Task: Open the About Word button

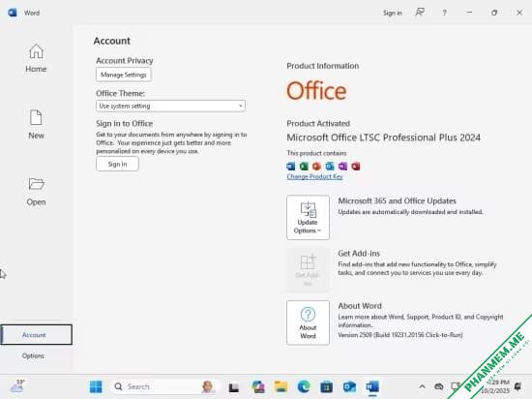Action: 308,322
